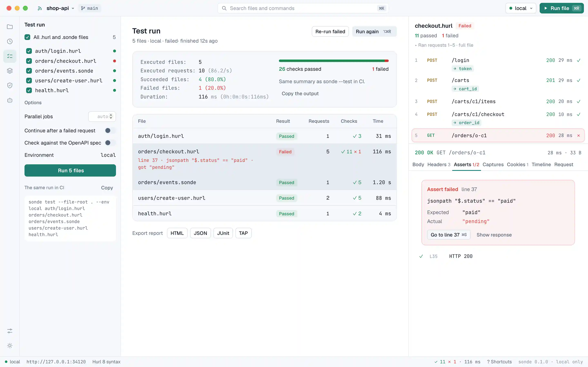Open the local environment dropdown

520,8
